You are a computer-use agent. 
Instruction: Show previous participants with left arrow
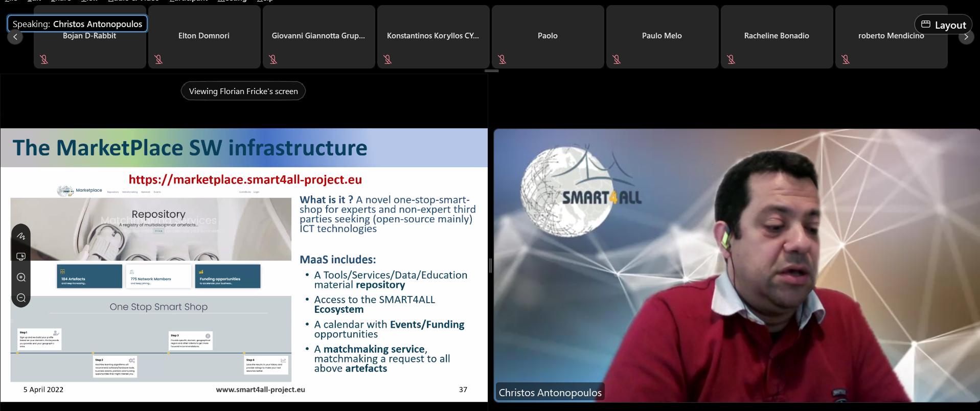click(x=15, y=37)
